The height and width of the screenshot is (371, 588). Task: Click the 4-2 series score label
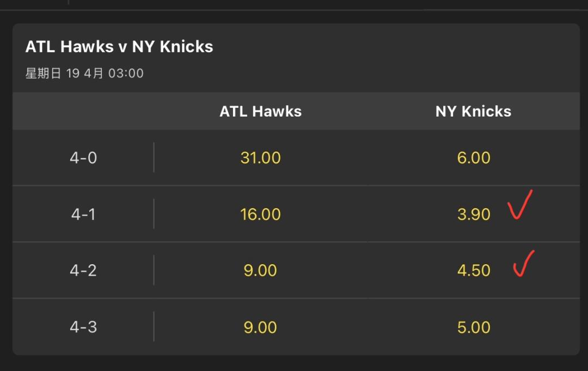coord(83,270)
